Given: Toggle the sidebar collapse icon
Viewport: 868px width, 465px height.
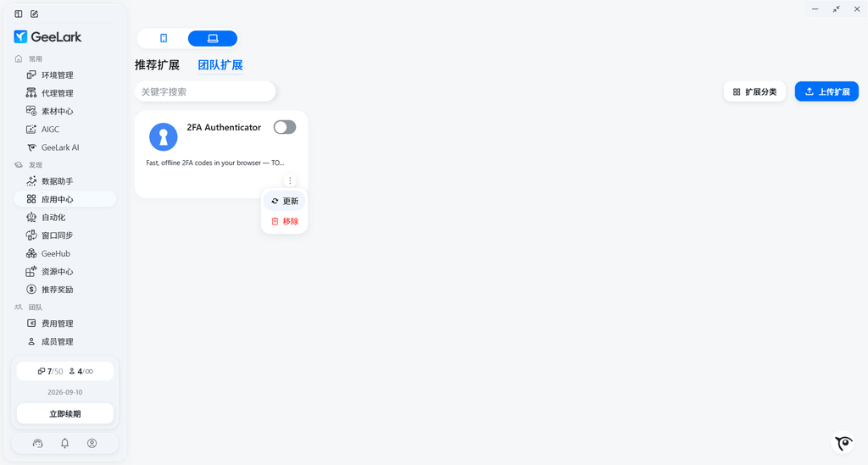Looking at the screenshot, I should pyautogui.click(x=19, y=14).
